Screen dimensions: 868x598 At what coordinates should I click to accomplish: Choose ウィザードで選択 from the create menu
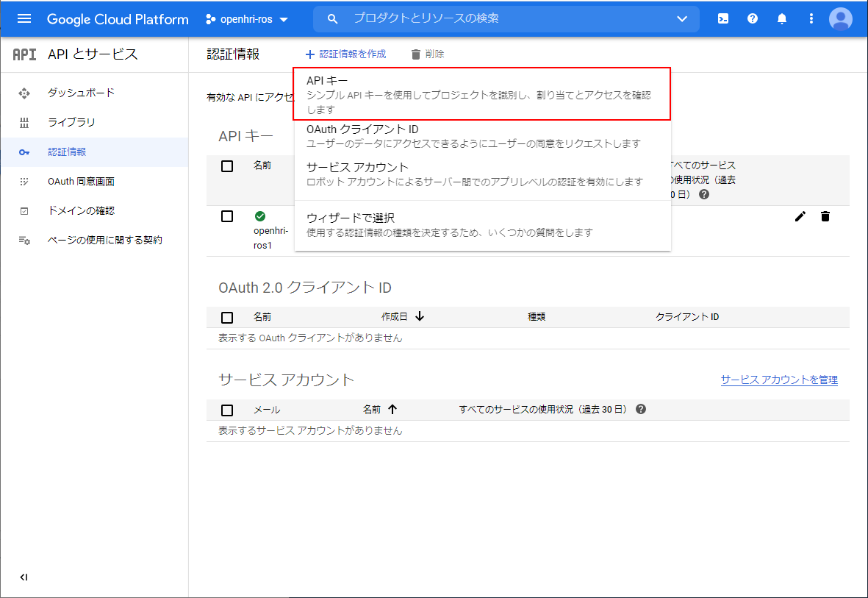483,224
